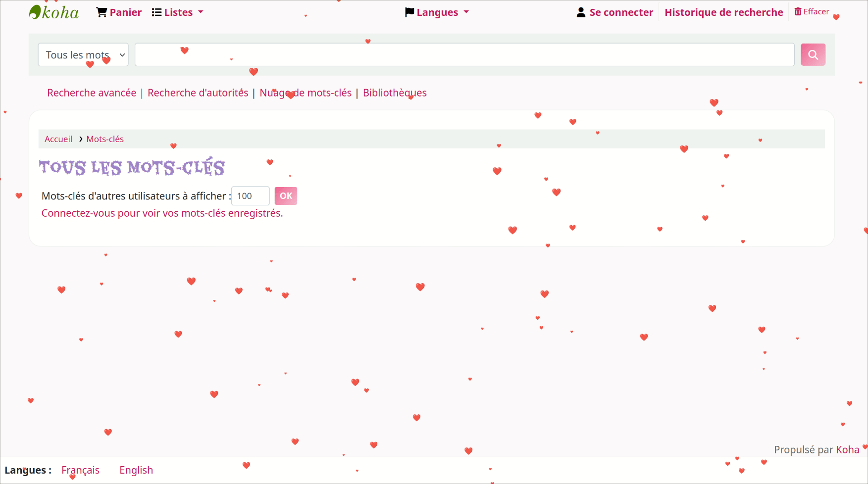Visit the Bibliothèques page

[x=395, y=93]
